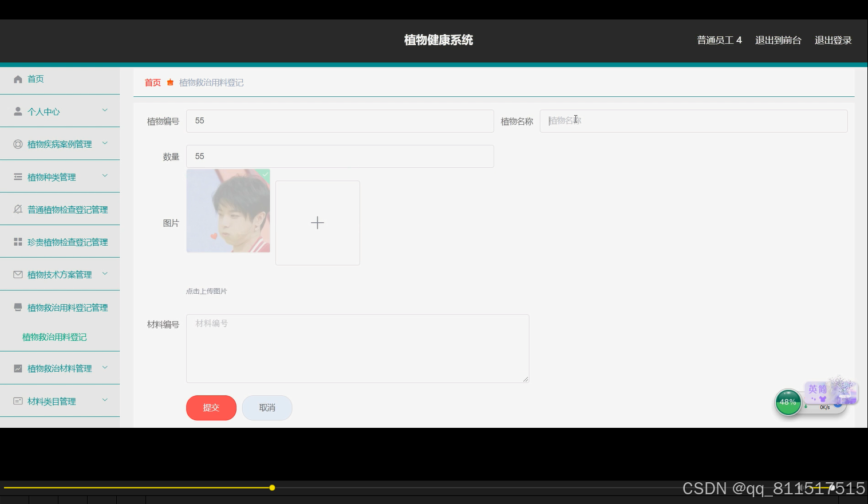This screenshot has width=868, height=504.
Task: Select the person icon for 个人中心
Action: tap(18, 111)
